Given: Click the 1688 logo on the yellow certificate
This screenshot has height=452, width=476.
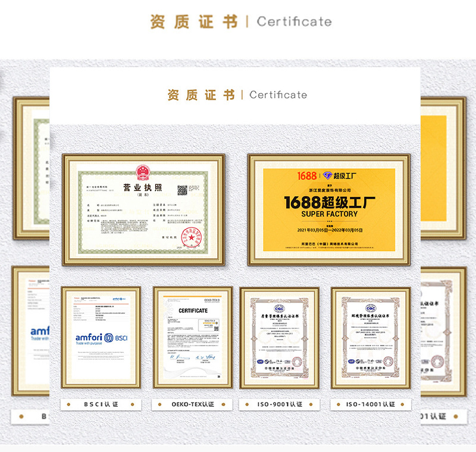Looking at the screenshot, I should point(306,175).
